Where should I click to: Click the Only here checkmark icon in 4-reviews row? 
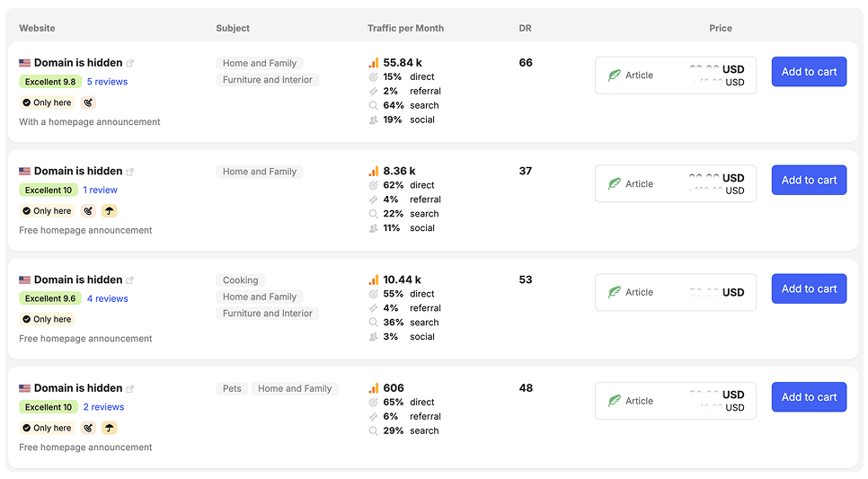(27, 320)
